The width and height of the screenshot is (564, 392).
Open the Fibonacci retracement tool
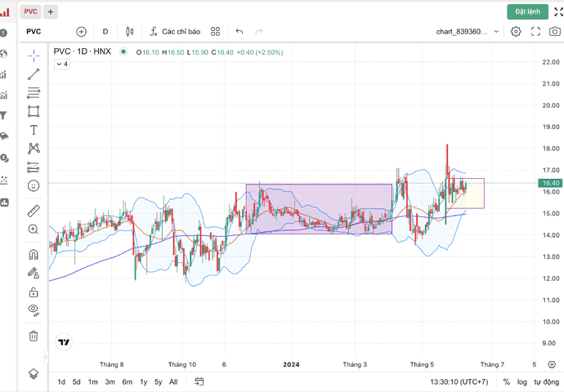coord(34,93)
